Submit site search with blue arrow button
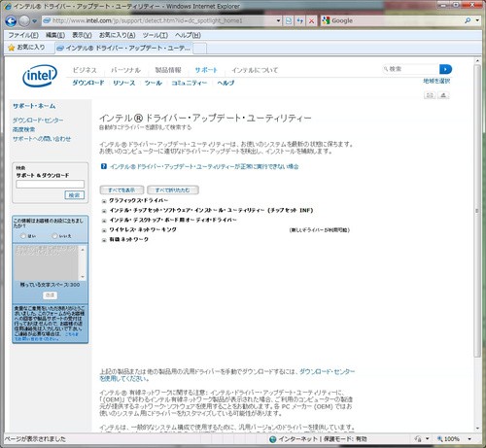486x448 pixels. 445,69
